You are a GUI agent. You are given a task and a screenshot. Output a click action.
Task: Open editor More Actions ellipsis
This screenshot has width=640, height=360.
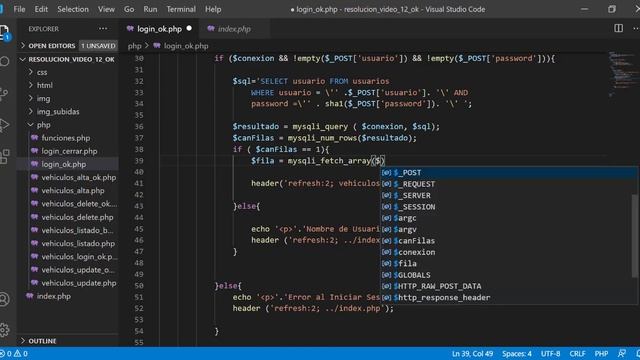[x=636, y=28]
